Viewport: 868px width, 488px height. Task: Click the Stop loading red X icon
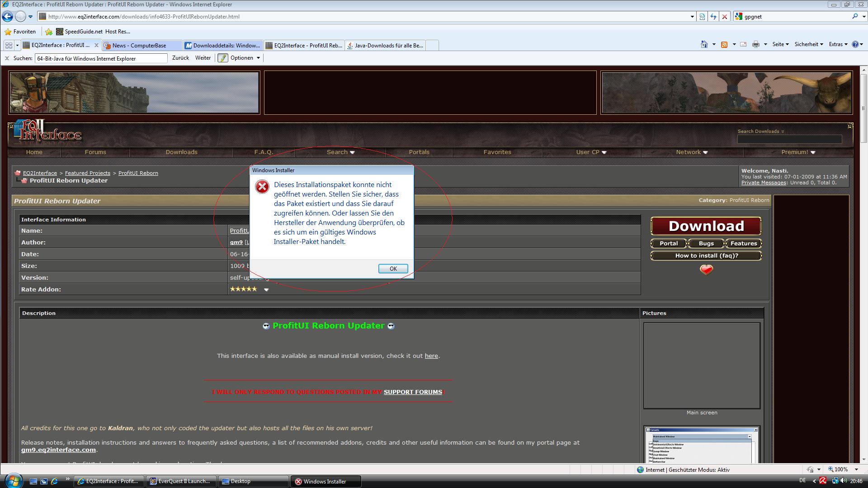[x=725, y=17]
